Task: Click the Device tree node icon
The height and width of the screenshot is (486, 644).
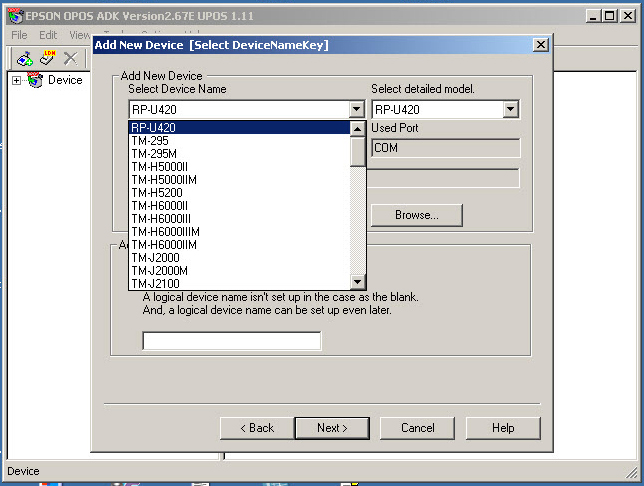Action: point(35,80)
